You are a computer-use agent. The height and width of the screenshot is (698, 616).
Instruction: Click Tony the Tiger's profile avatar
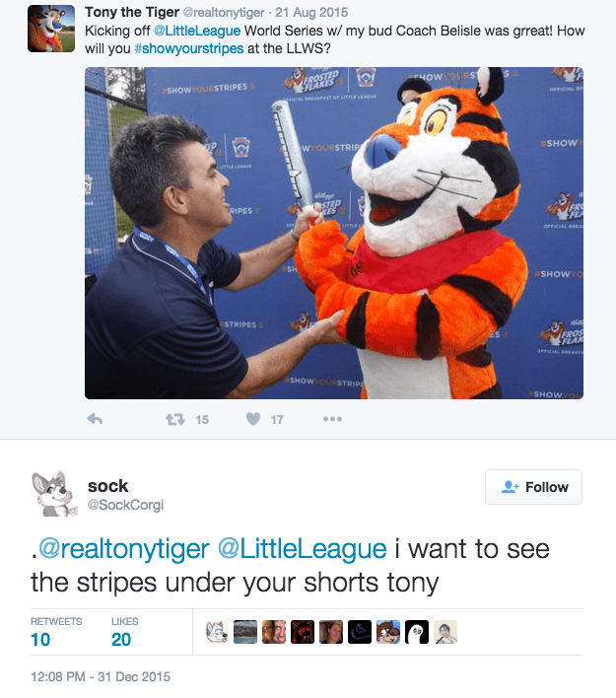point(51,29)
